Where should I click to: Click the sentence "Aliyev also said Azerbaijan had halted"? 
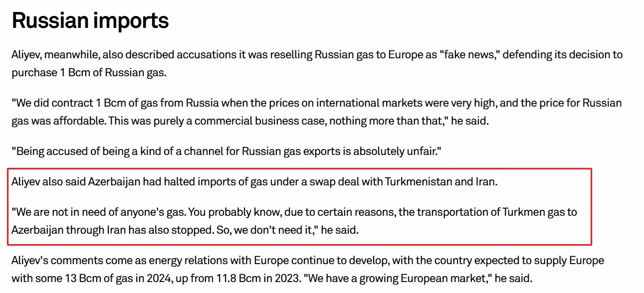(x=255, y=181)
